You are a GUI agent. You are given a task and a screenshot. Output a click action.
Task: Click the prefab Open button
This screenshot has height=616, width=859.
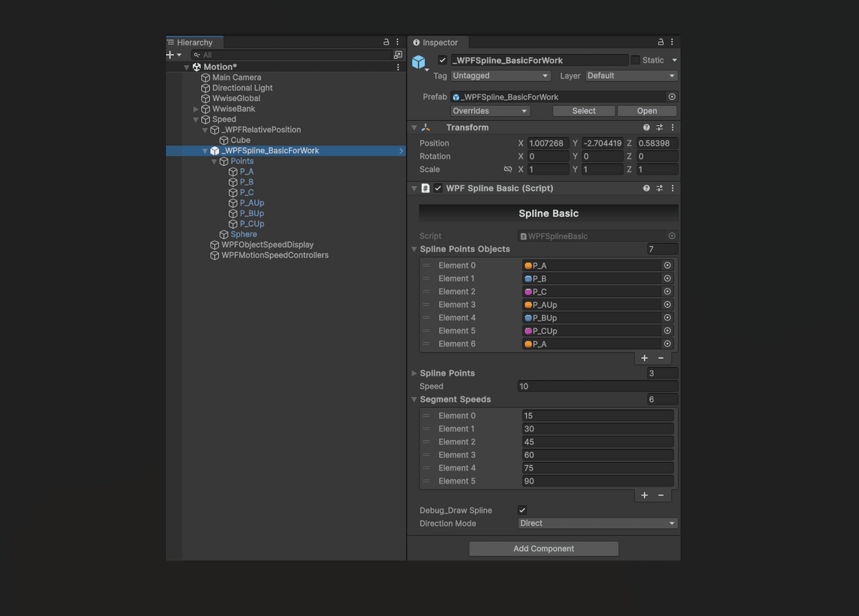click(x=646, y=111)
